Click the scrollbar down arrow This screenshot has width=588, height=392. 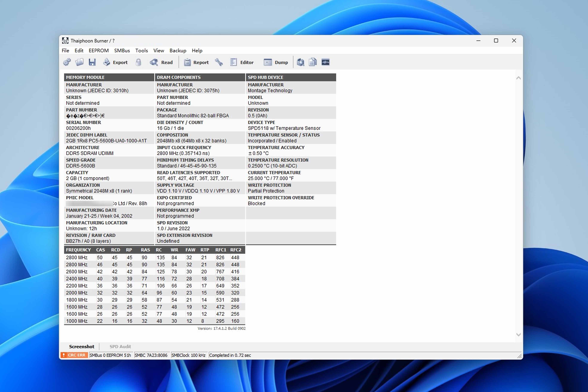pos(519,334)
